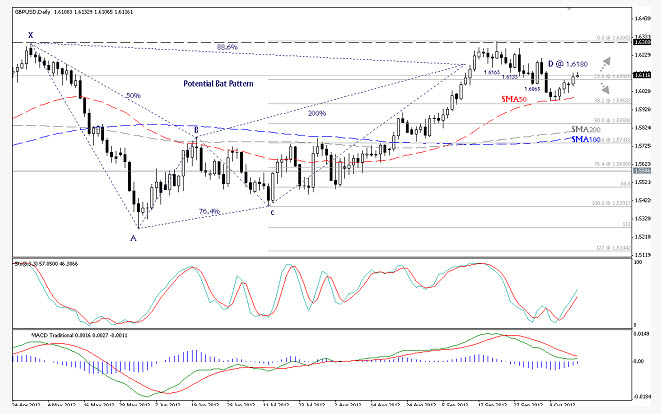Viewport: 661px width, 414px height.
Task: Click the '88.6%' retracement label
Action: [227, 47]
